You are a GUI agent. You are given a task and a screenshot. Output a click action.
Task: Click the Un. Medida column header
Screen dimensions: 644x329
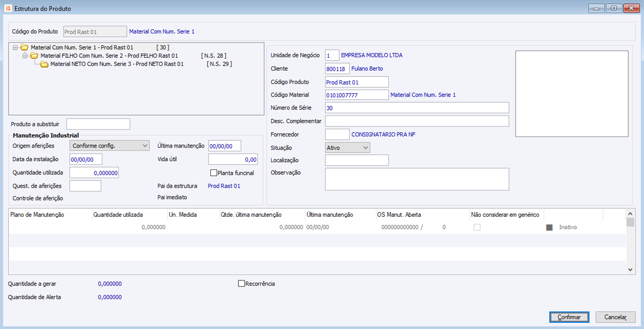(x=193, y=215)
